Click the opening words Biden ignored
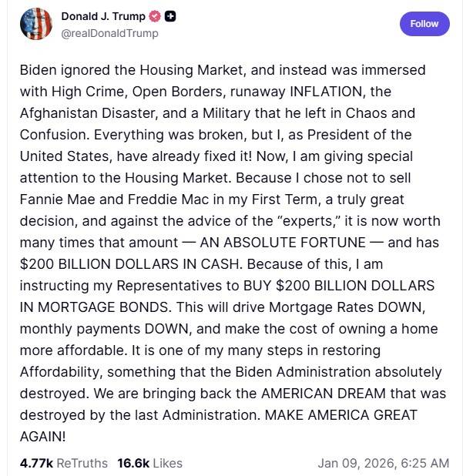 65,69
